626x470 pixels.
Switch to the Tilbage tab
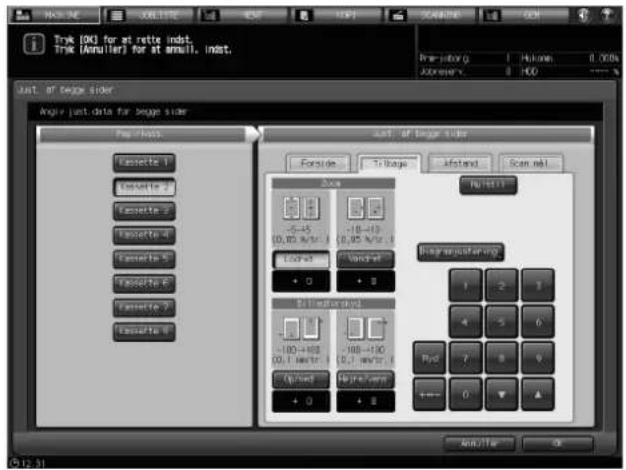[x=389, y=164]
